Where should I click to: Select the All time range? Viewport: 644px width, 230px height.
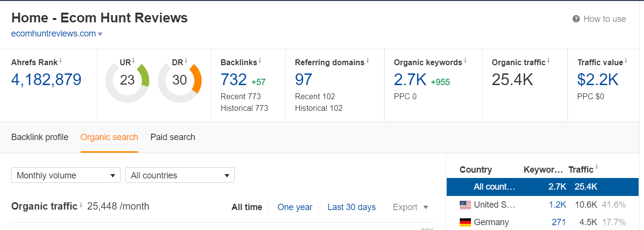[247, 207]
